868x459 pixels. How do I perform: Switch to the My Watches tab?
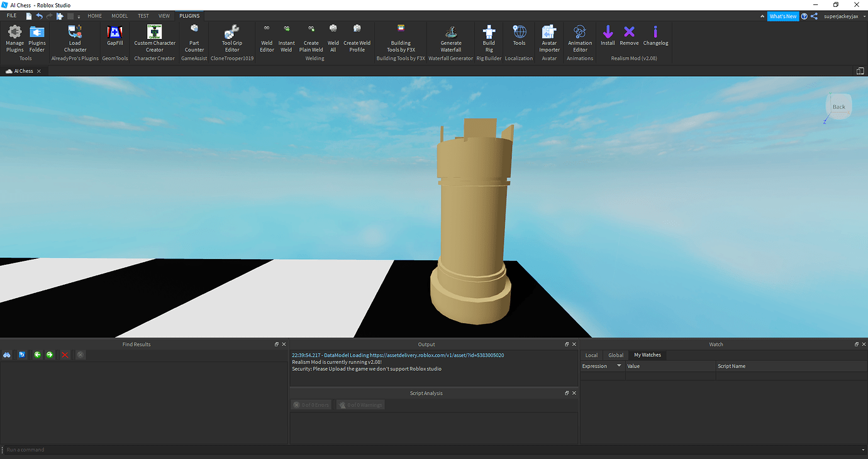click(x=647, y=355)
